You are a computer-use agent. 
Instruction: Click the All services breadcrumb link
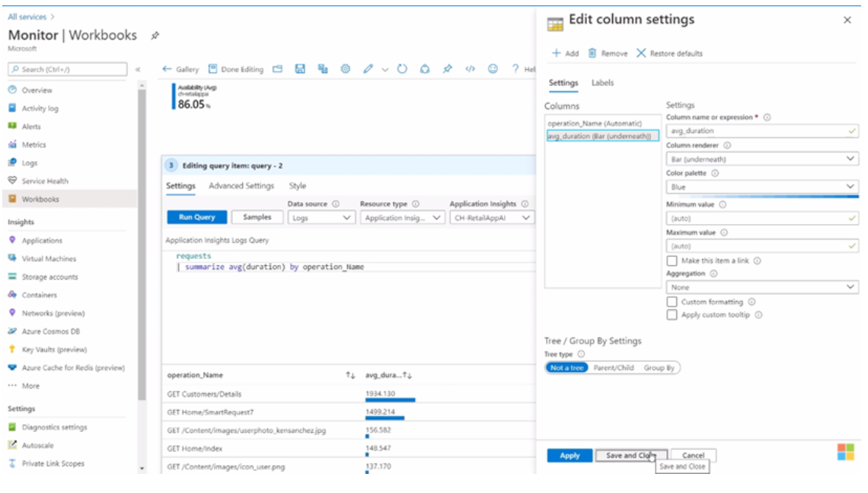coord(27,18)
